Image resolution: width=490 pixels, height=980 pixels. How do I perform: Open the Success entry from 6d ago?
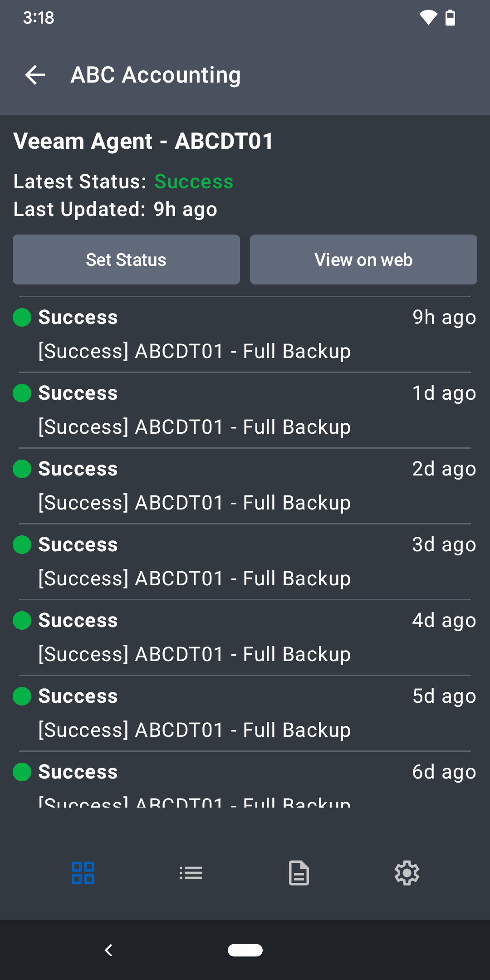[x=245, y=780]
